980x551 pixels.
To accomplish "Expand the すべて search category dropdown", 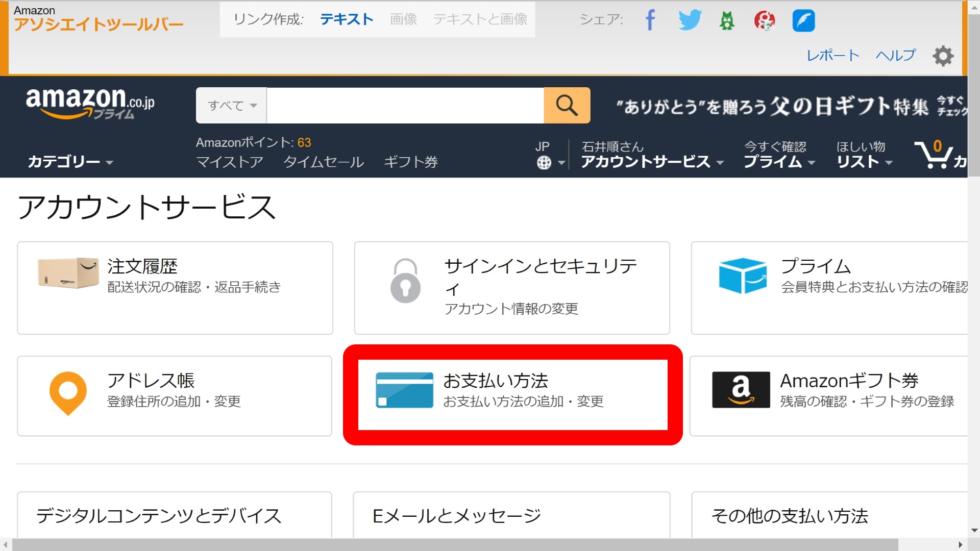I will click(x=232, y=106).
